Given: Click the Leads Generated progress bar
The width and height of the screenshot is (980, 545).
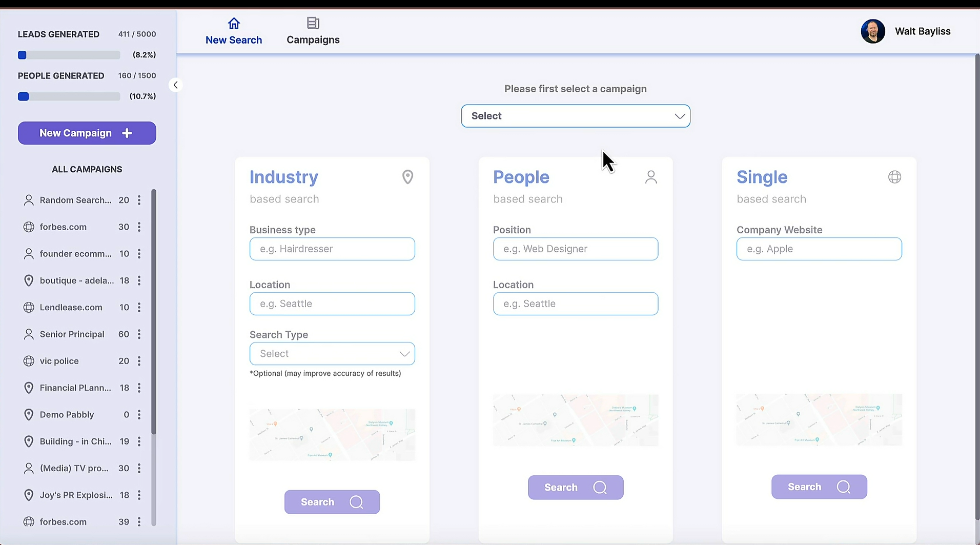Looking at the screenshot, I should (x=69, y=55).
